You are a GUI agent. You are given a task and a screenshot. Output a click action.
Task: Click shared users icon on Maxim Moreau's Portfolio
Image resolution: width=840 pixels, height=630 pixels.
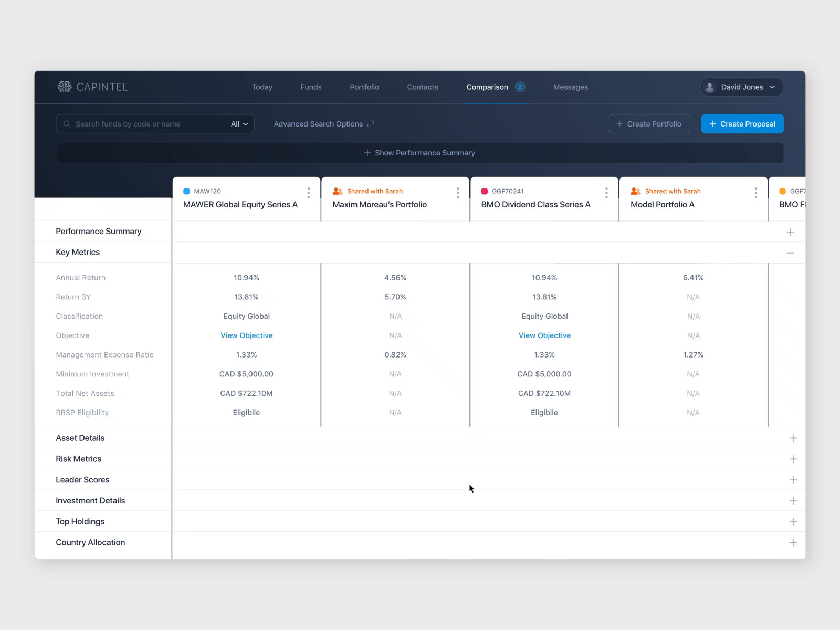338,191
